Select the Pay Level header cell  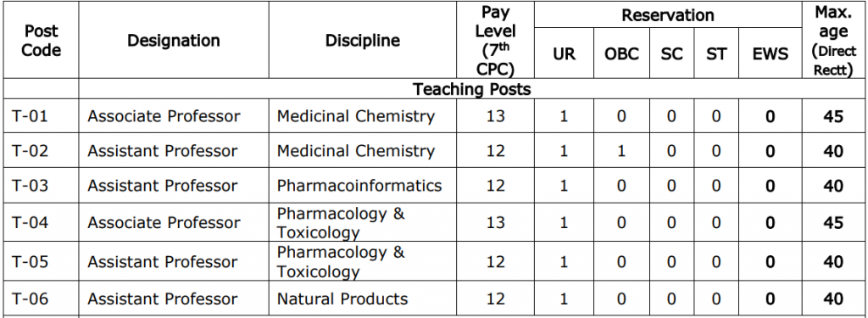495,40
